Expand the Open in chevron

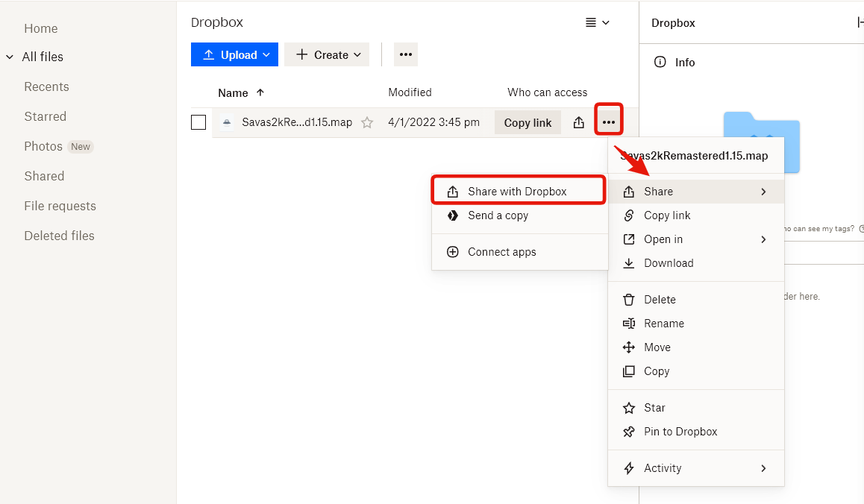[x=764, y=239]
